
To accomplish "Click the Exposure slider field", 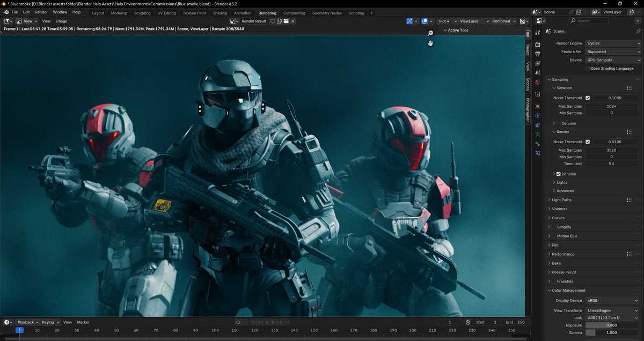I will 612,325.
